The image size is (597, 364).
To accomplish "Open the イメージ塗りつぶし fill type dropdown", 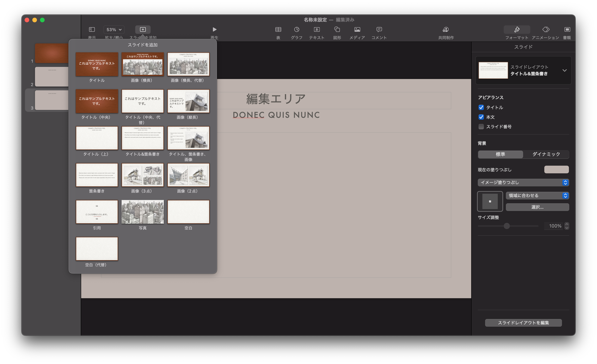I will pyautogui.click(x=523, y=182).
